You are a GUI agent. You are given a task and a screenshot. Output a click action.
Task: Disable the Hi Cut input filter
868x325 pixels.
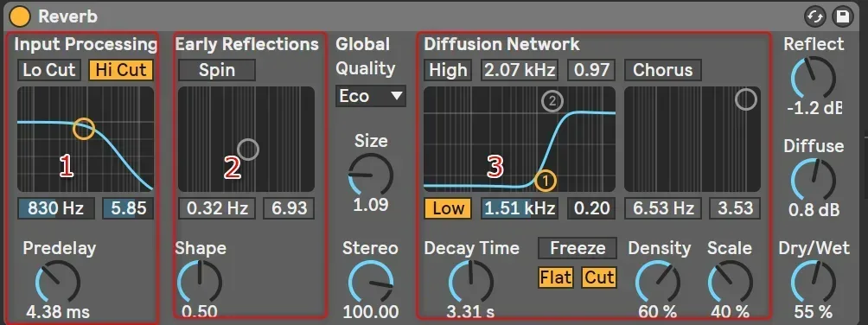click(x=121, y=70)
